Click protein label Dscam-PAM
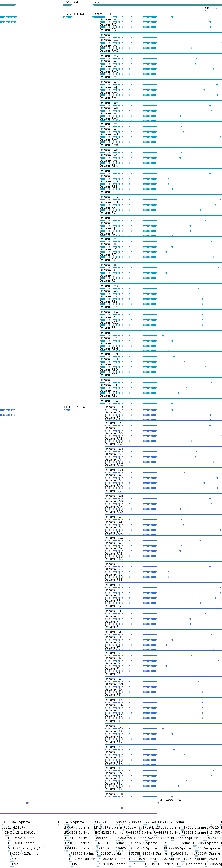Image resolution: width=222 pixels, height=868 pixels. click(x=114, y=496)
